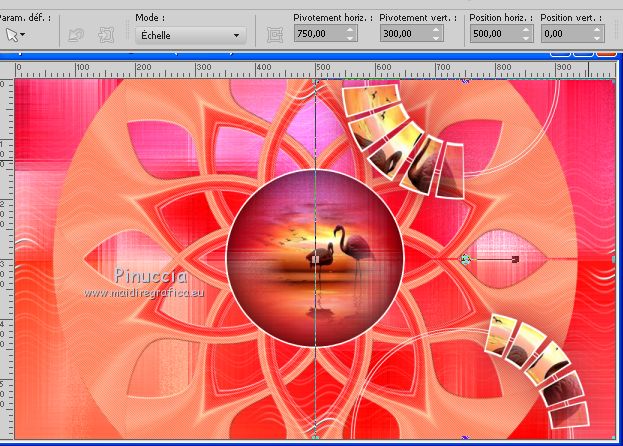Click the greyed-out fit perspective icon
623x446 pixels.
click(x=106, y=35)
